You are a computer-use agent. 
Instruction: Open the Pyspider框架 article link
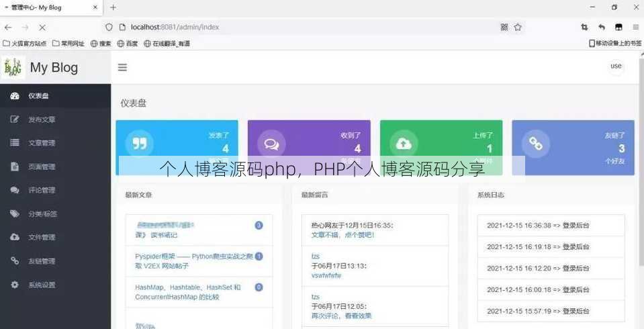click(x=194, y=261)
